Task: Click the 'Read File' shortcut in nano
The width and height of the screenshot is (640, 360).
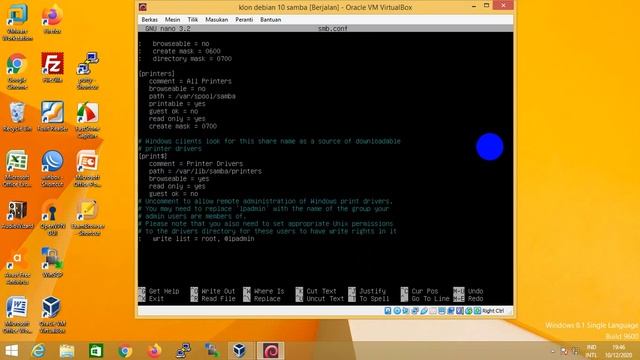Action: click(x=213, y=299)
